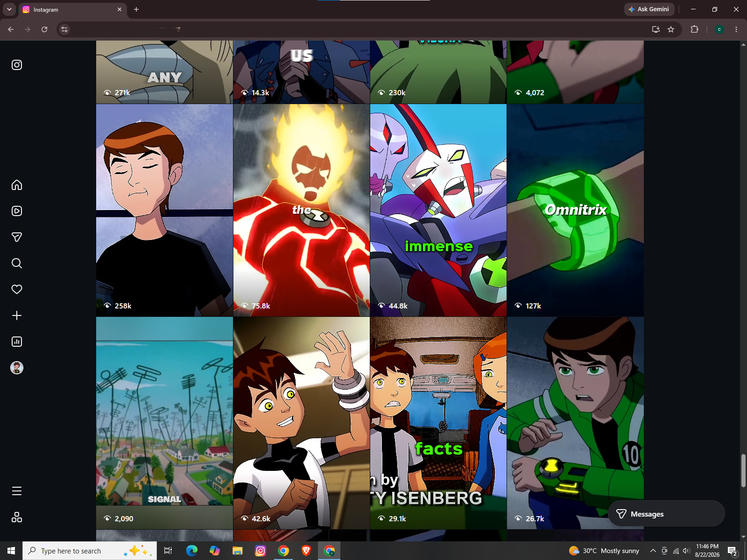Go back to the previous page
This screenshot has height=560, width=747.
coord(11,29)
